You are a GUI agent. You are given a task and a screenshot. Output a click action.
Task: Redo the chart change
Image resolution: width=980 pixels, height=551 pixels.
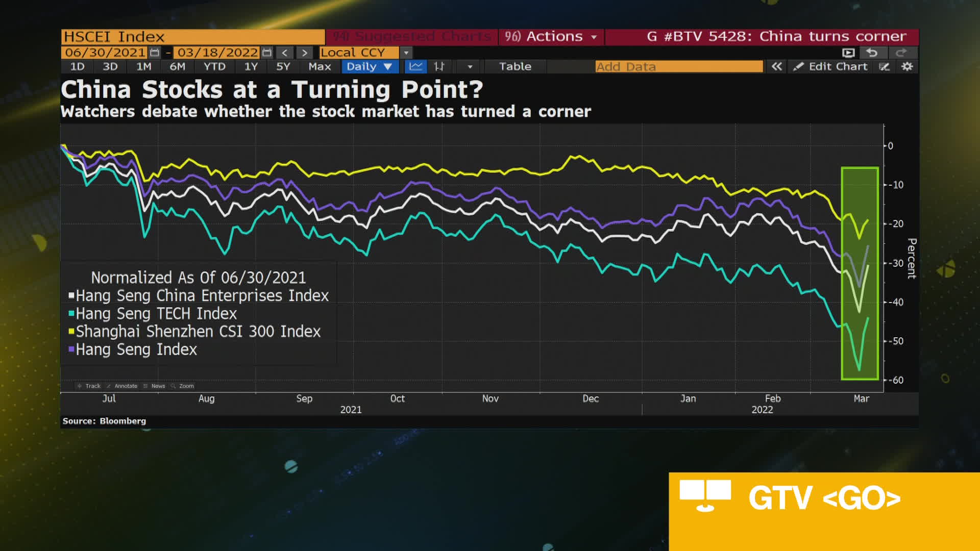click(901, 53)
